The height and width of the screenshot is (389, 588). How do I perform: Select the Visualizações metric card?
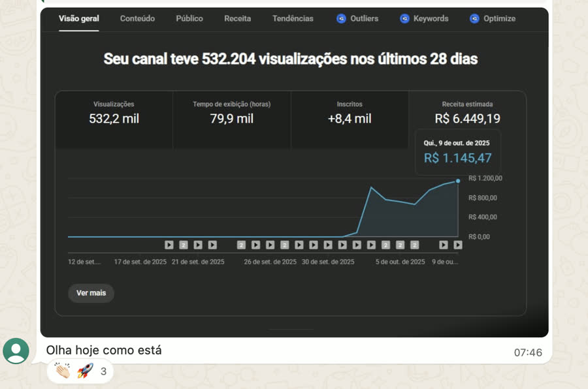point(114,119)
